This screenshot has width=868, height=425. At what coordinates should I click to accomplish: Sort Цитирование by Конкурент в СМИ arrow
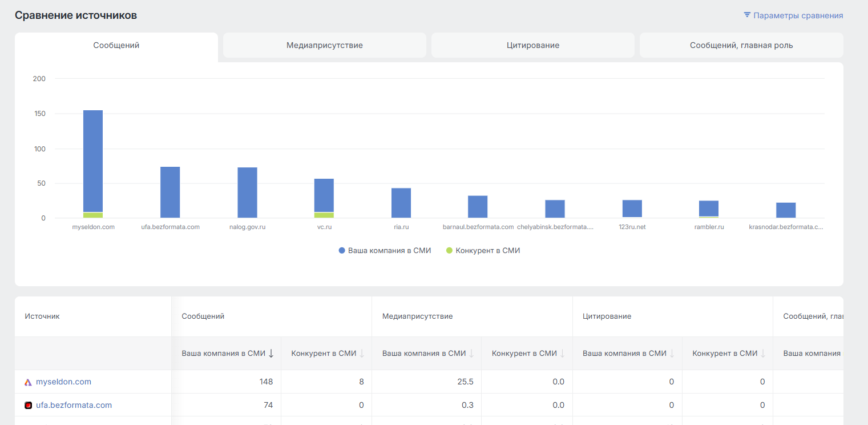pos(763,353)
